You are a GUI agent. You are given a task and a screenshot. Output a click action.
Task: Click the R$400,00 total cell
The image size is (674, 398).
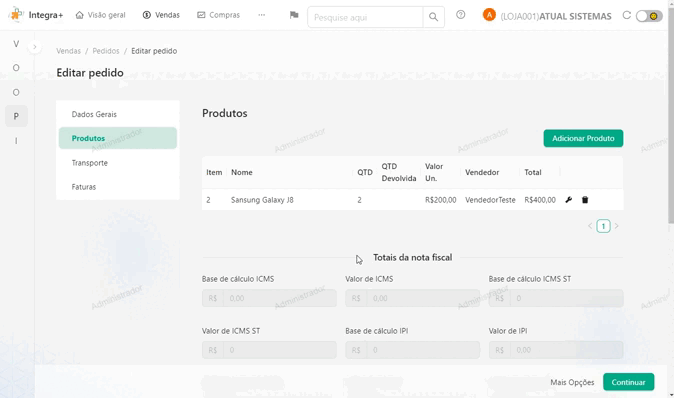[x=540, y=200]
